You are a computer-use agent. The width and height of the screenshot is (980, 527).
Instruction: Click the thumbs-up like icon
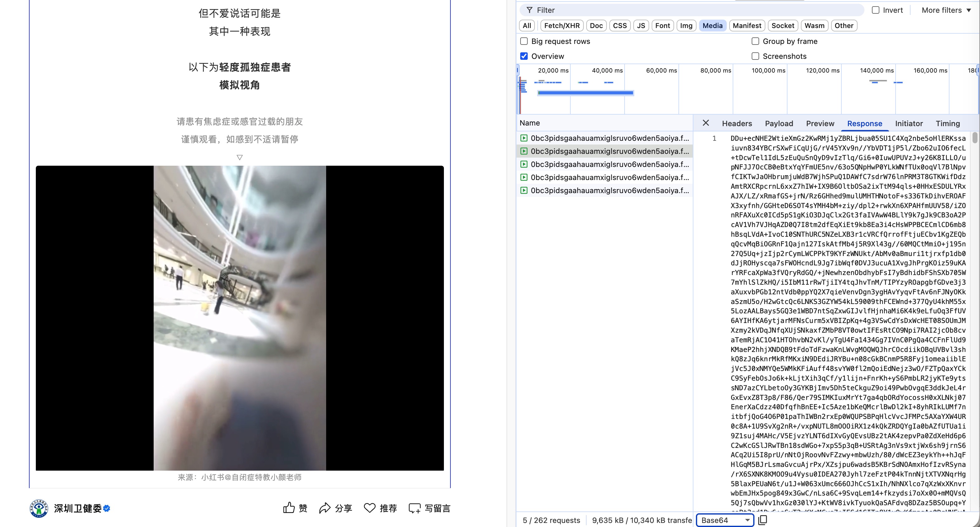289,508
